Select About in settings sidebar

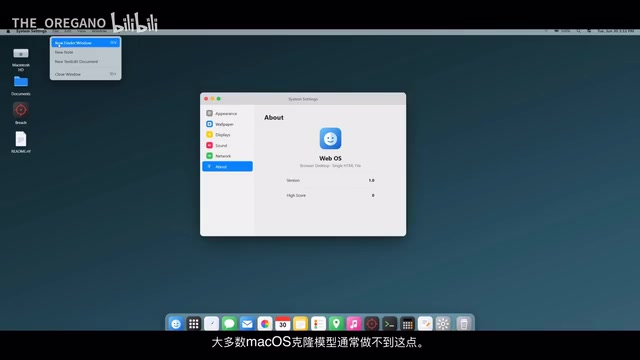[227, 167]
